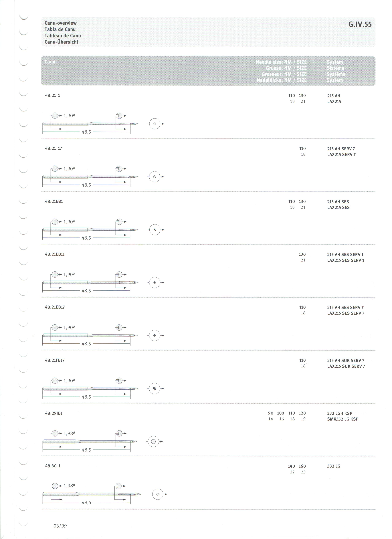
Task: Click the double-ring point icon for 48:29JB1
Action: click(153, 442)
